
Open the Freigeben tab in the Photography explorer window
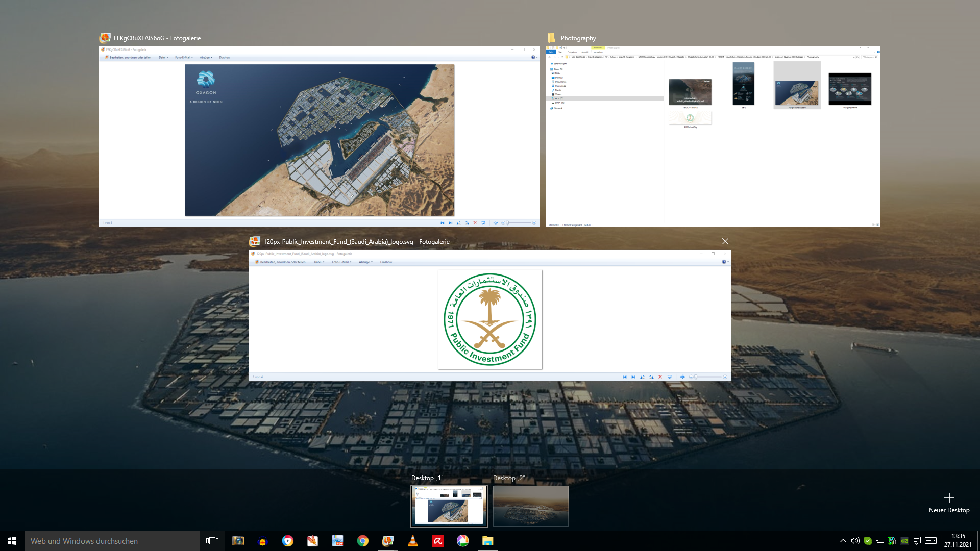point(572,52)
